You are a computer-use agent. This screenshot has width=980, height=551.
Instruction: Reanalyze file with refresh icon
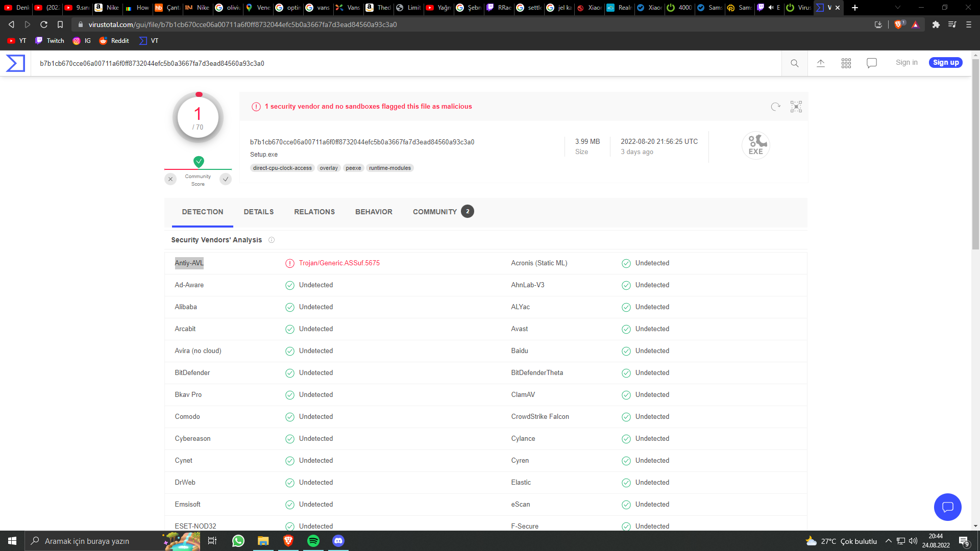pos(776,107)
